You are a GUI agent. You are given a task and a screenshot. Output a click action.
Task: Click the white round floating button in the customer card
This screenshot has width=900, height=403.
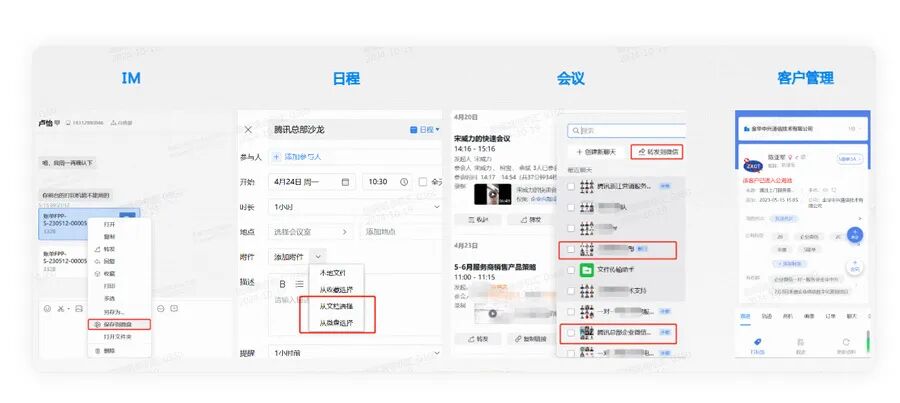click(x=855, y=268)
